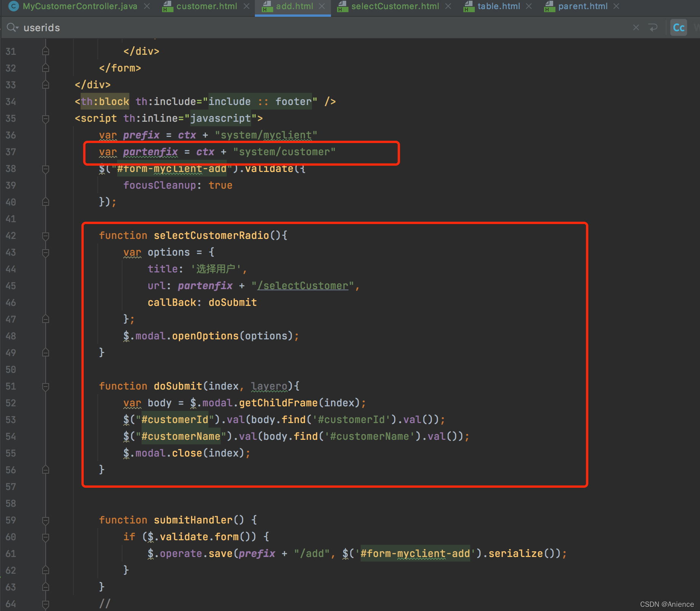The width and height of the screenshot is (700, 611).
Task: Click the partenfix variable on line 37
Action: (x=150, y=152)
